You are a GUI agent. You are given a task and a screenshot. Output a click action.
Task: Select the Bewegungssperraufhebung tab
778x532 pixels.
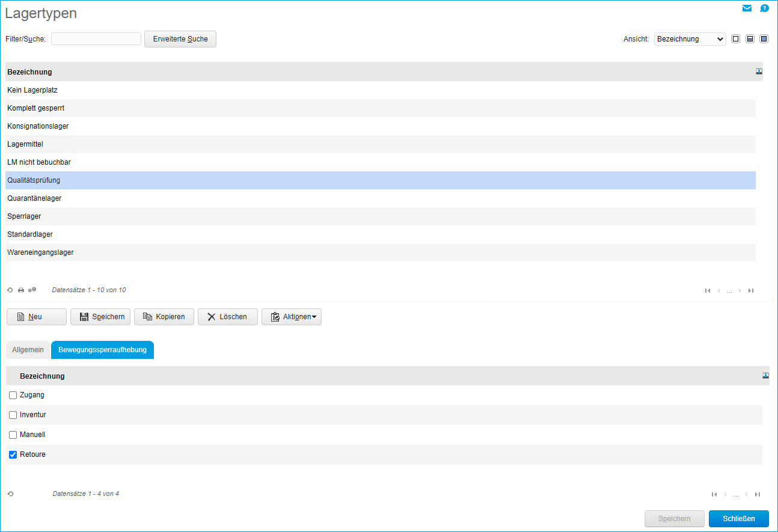point(102,350)
